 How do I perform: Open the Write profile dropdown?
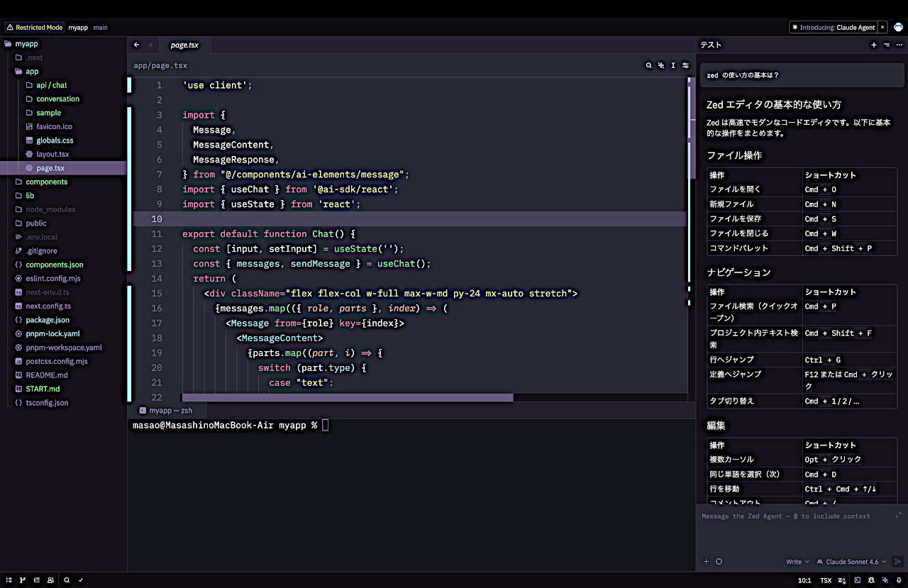[x=797, y=562]
